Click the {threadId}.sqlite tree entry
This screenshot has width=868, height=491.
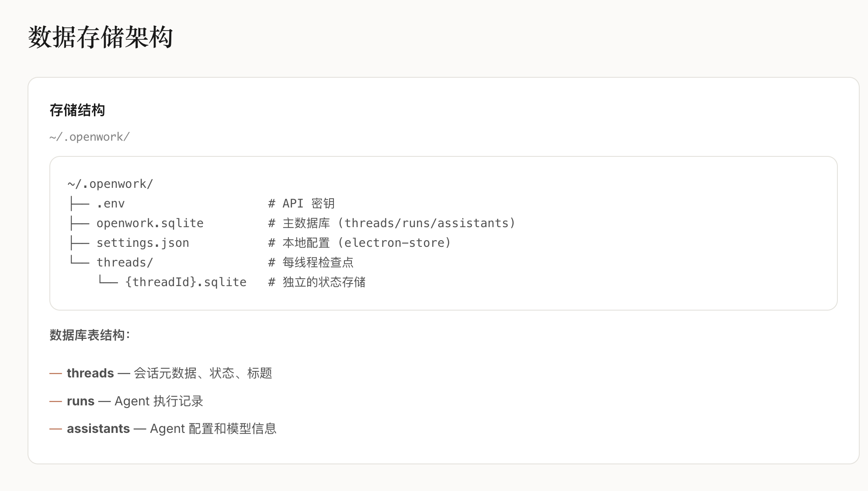click(186, 282)
